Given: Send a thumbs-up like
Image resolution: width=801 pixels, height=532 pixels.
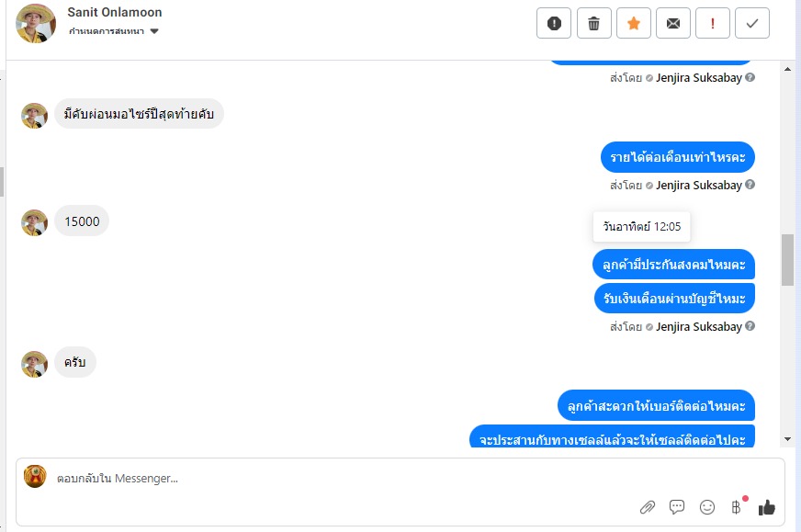Looking at the screenshot, I should pos(767,507).
